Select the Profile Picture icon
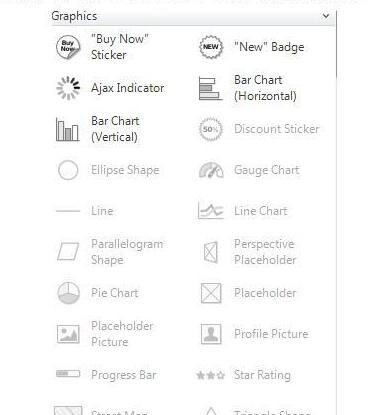Screen dimensions: 368x415 211,334
